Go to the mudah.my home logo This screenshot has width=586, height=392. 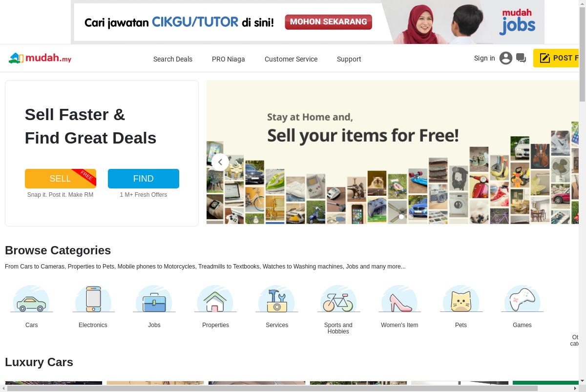pos(40,59)
